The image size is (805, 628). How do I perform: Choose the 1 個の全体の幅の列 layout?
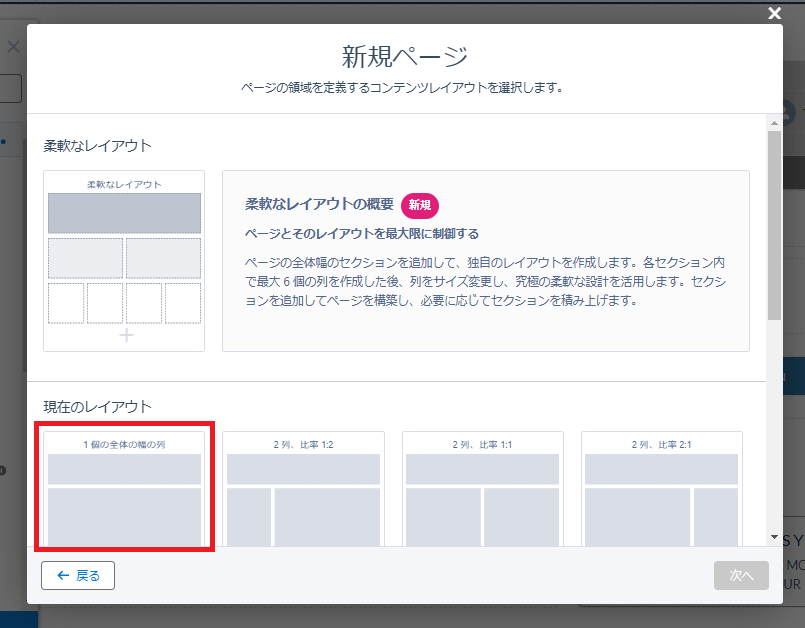[x=124, y=490]
